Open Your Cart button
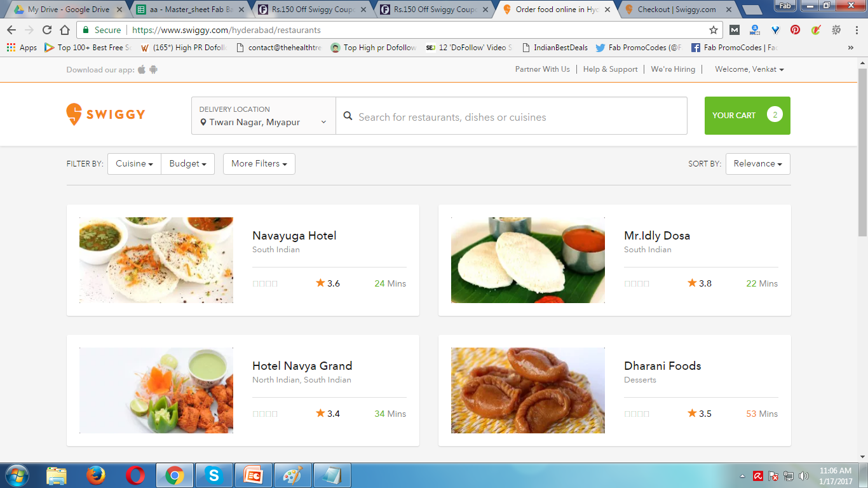Screen dimensions: 868x488 tap(747, 115)
